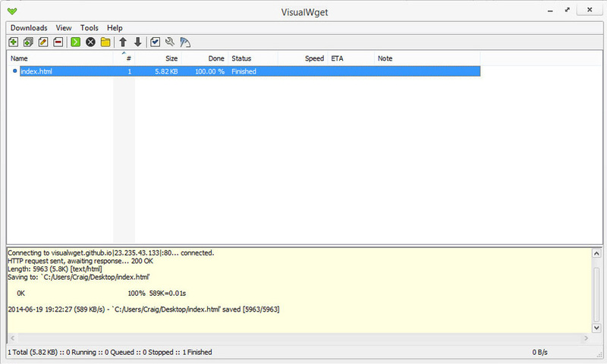Open the yellow folder icon in the toolbar
The image size is (607, 364).
coord(105,42)
